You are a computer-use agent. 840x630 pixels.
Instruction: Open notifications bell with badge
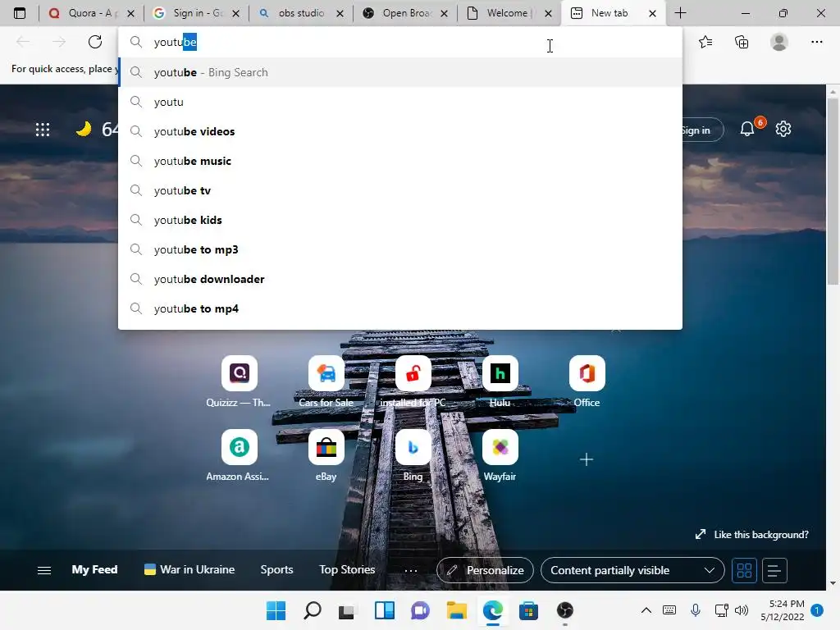[x=747, y=129]
